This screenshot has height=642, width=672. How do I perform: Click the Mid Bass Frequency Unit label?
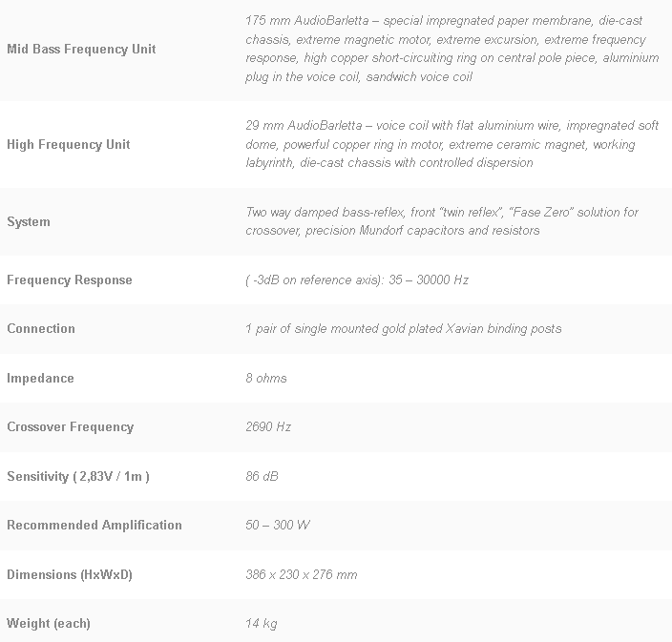pos(81,49)
